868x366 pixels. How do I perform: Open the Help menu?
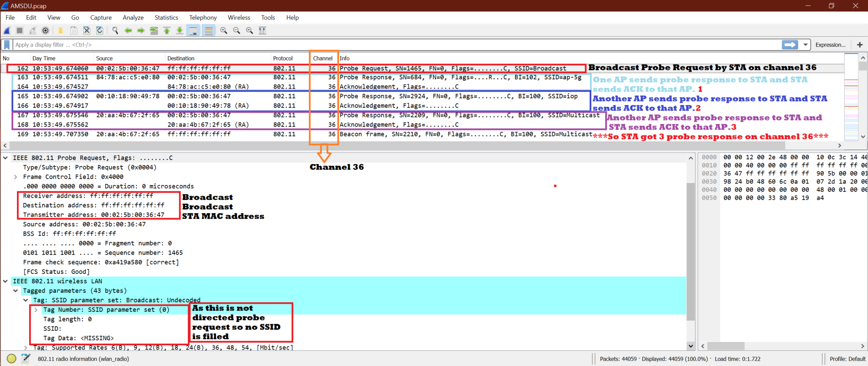point(292,17)
